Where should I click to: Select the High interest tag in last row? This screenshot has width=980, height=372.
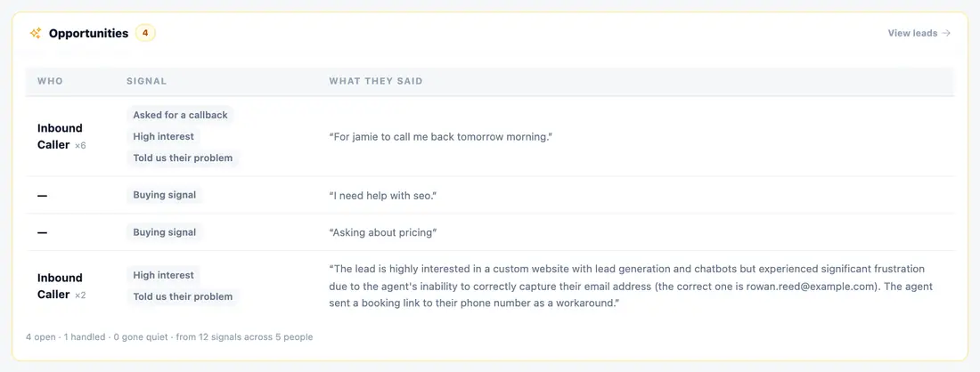(x=164, y=275)
